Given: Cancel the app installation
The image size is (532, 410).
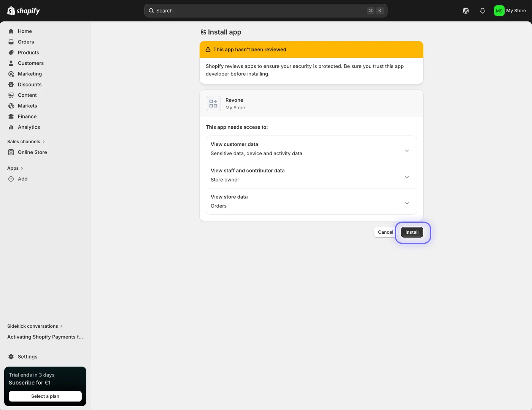Looking at the screenshot, I should [385, 232].
